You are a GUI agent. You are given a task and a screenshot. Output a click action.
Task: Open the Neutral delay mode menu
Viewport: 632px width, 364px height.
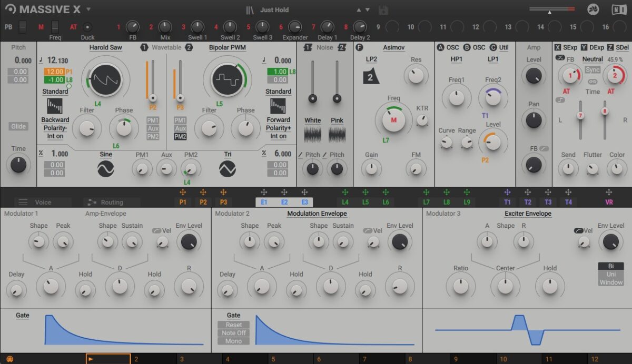click(592, 59)
